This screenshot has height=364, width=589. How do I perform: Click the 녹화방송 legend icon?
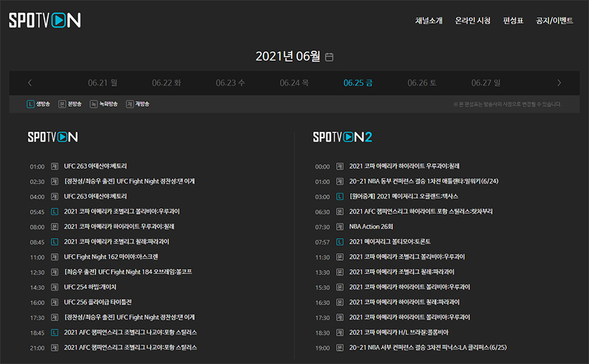tap(94, 104)
